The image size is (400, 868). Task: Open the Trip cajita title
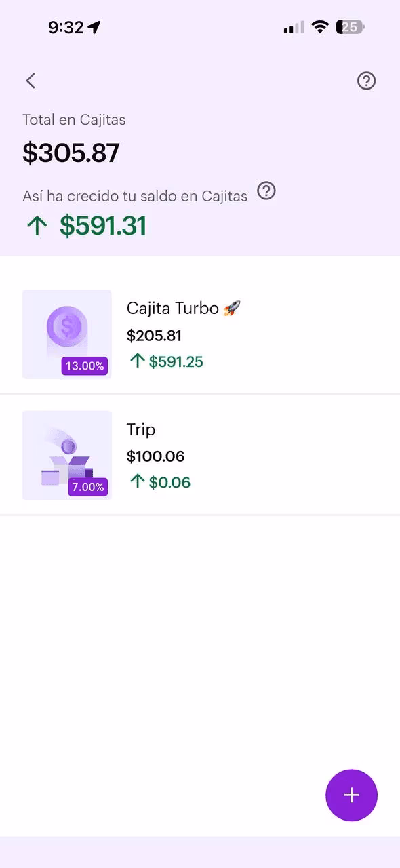[x=141, y=429]
